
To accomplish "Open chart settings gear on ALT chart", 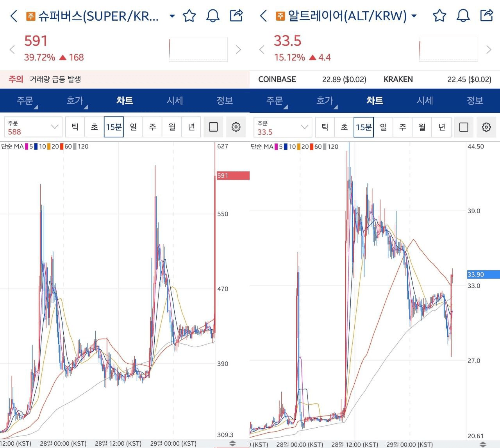I will [486, 127].
